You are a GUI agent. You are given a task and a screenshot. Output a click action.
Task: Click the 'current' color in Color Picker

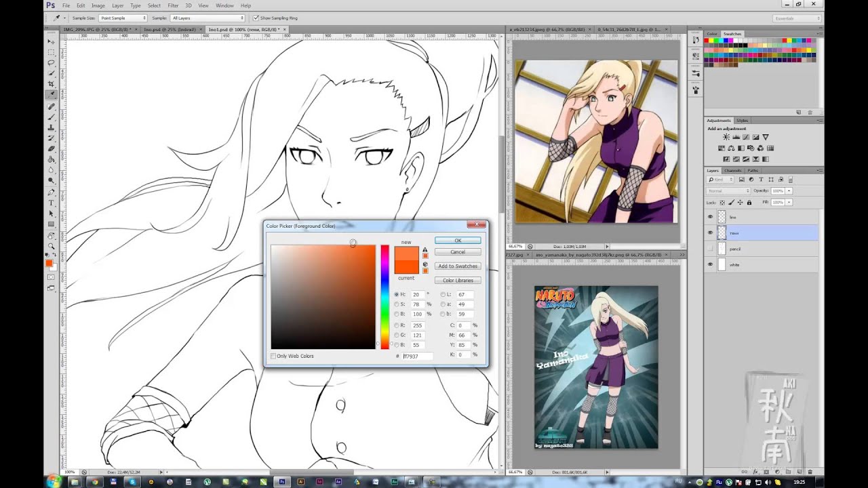click(406, 268)
